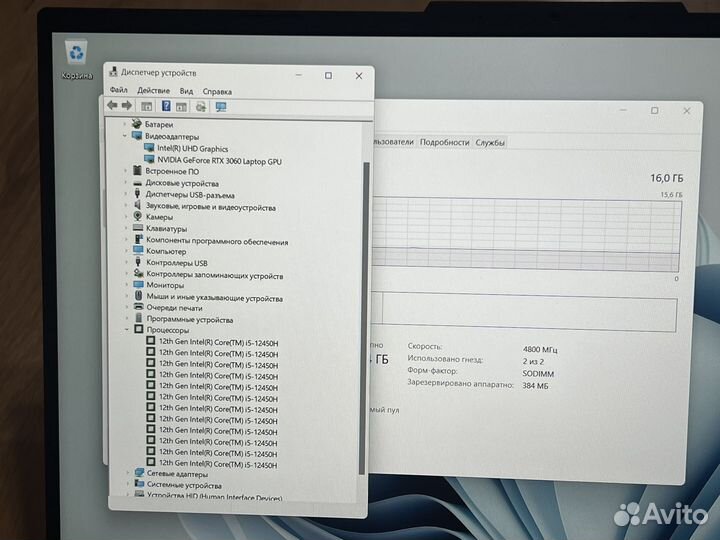Minimize the Task Manager window

point(623,110)
